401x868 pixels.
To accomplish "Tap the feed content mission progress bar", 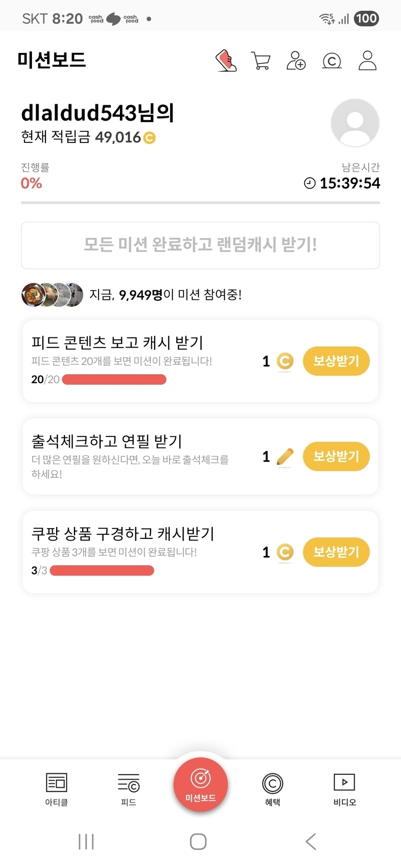I will point(114,379).
